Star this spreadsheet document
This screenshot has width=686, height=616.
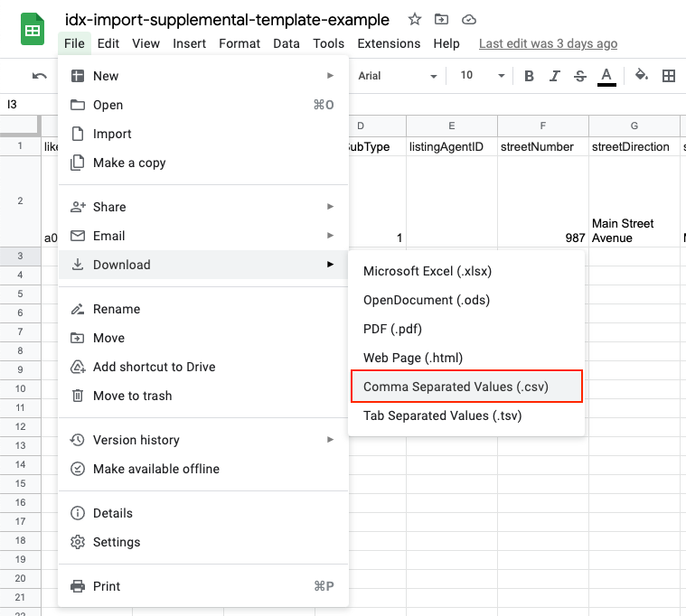coord(414,19)
